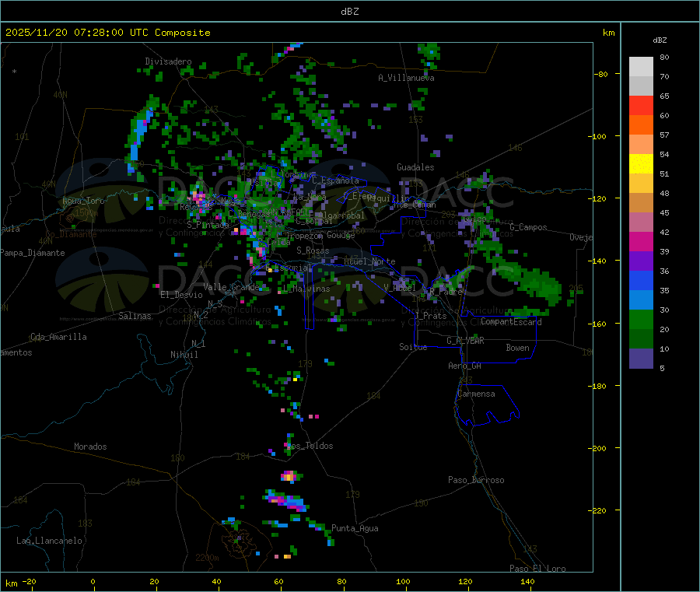
Task: Select the 'Paso_Barroso' map label
Action: point(476,480)
